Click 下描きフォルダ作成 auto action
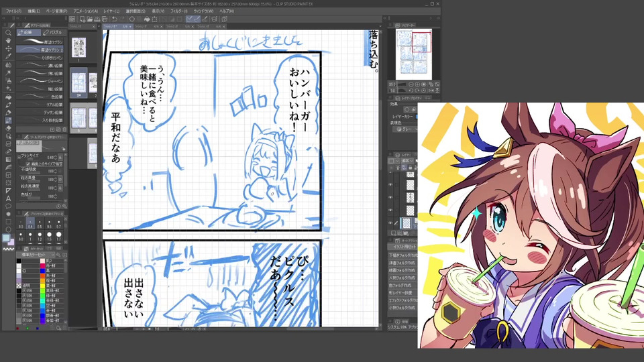The width and height of the screenshot is (644, 362). [402, 255]
